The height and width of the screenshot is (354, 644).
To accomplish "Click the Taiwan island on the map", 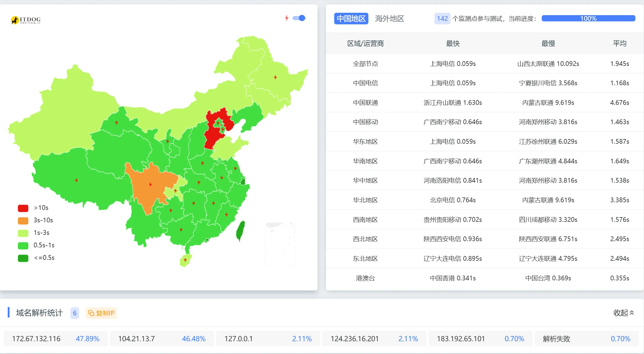I will (x=241, y=231).
